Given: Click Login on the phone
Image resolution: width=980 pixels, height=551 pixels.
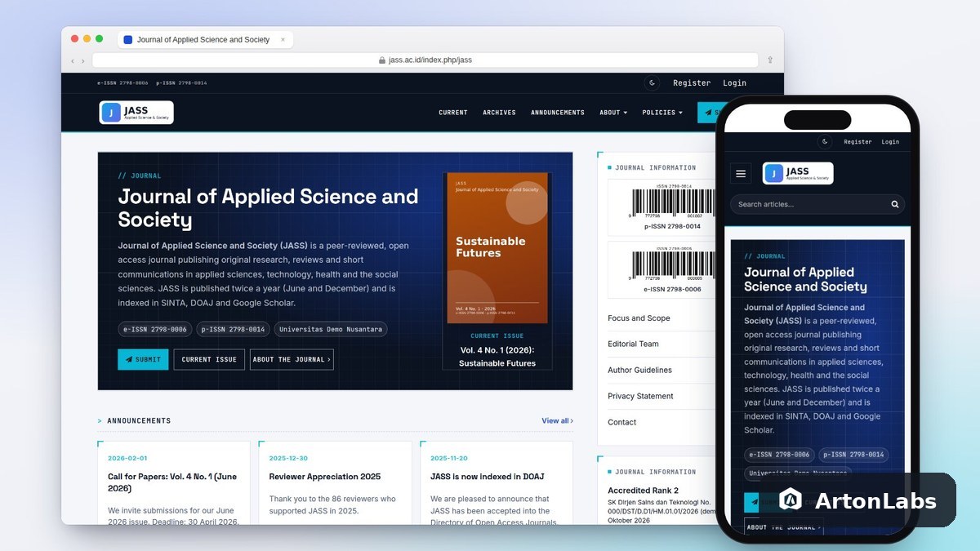Looking at the screenshot, I should point(890,141).
